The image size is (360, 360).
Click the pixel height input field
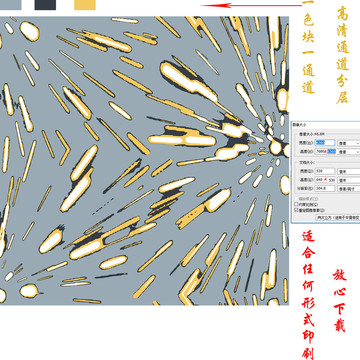[325, 152]
